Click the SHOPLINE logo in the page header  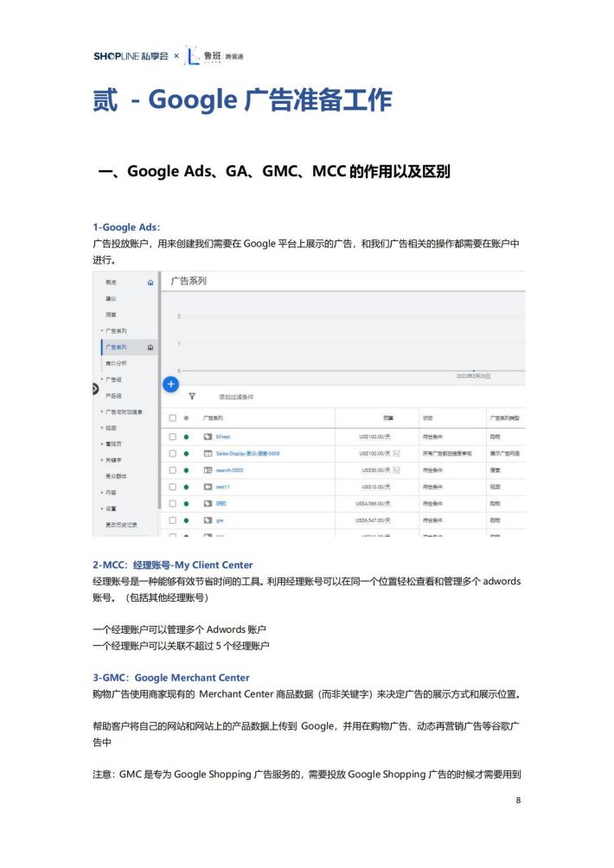[131, 56]
